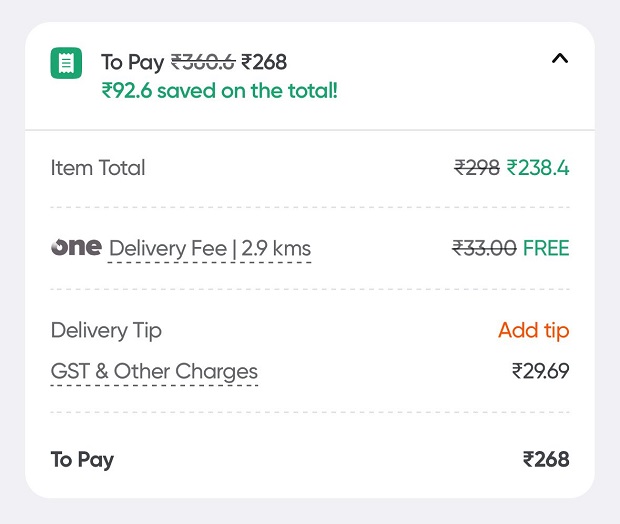Click the To Pay header title
The height and width of the screenshot is (524, 620).
pos(132,63)
